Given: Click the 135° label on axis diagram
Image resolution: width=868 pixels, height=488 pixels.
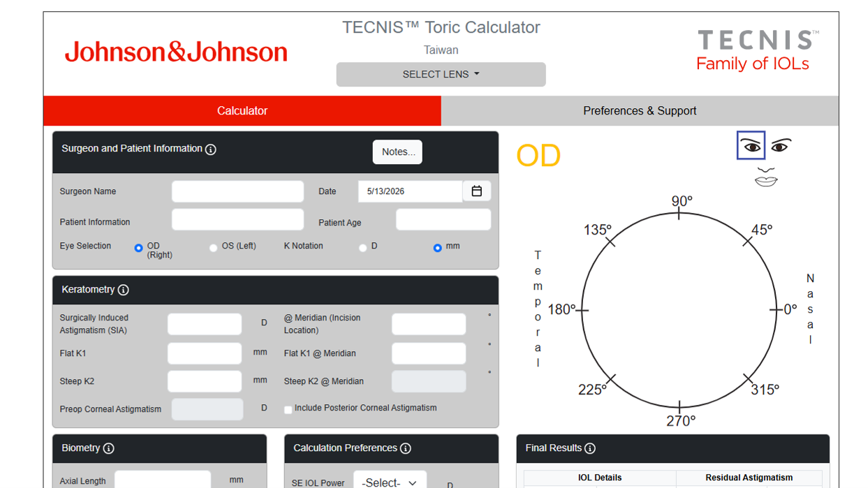Looking at the screenshot, I should (x=598, y=230).
